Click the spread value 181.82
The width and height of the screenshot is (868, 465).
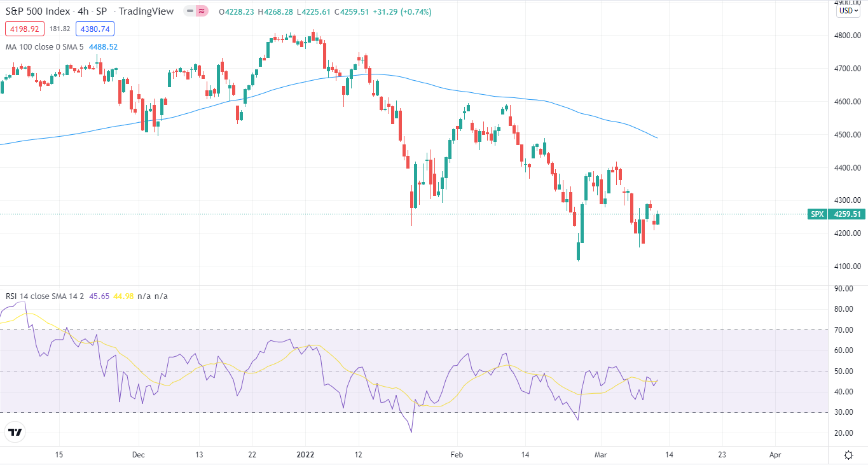[60, 29]
